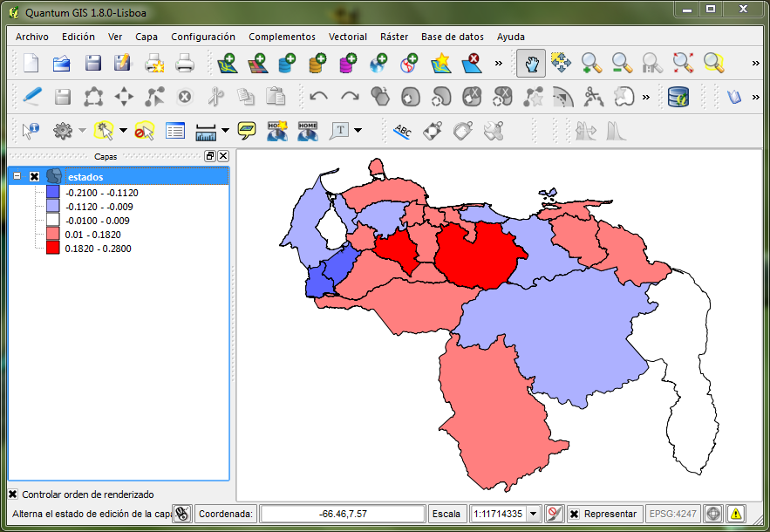770x532 pixels.
Task: Click the Deselect features icon
Action: pyautogui.click(x=145, y=131)
